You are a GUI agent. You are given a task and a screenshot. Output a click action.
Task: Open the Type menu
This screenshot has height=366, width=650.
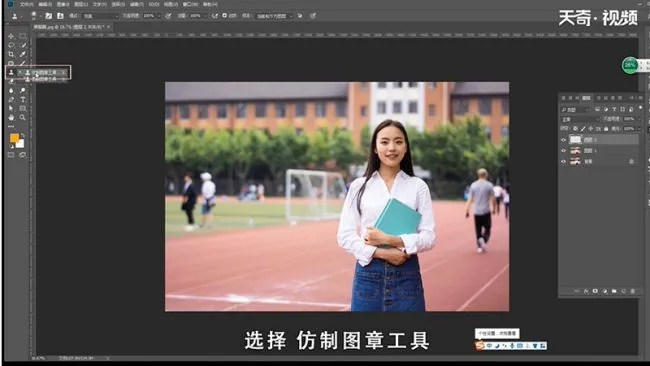click(99, 4)
